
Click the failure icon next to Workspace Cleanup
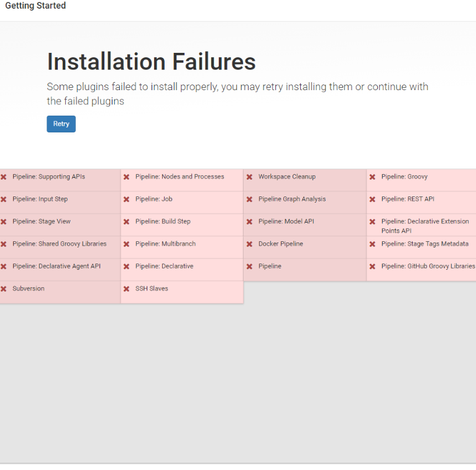[250, 177]
